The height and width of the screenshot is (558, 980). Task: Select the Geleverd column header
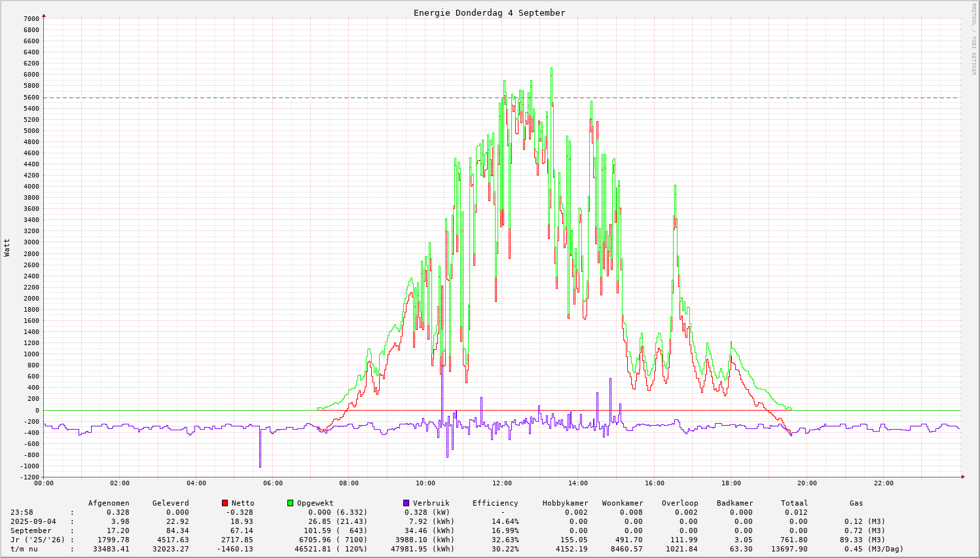click(x=170, y=503)
